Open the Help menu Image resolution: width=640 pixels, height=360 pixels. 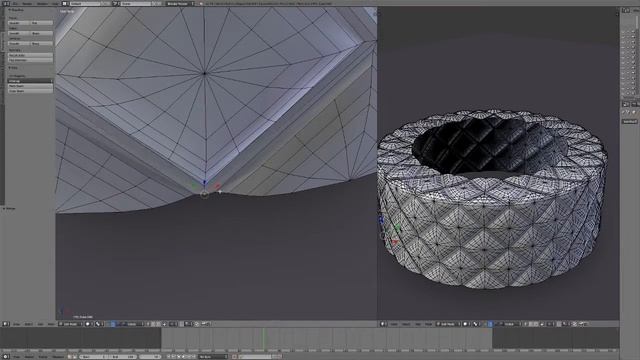54,3
